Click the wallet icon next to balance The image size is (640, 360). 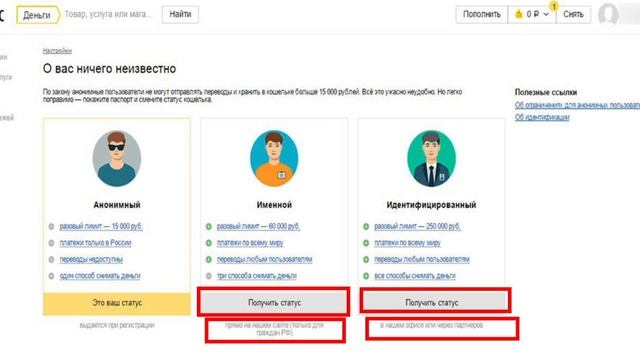pos(518,14)
